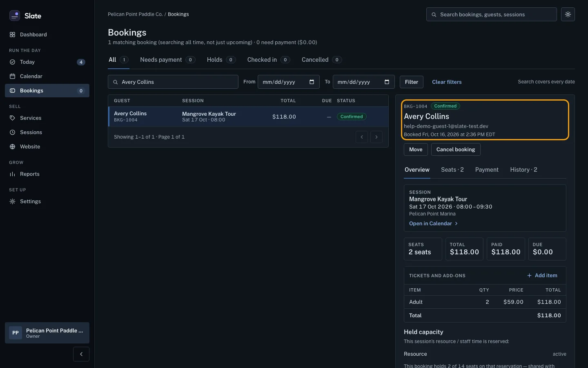The image size is (588, 368).
Task: Click the Avery Collins guest search field
Action: [173, 82]
